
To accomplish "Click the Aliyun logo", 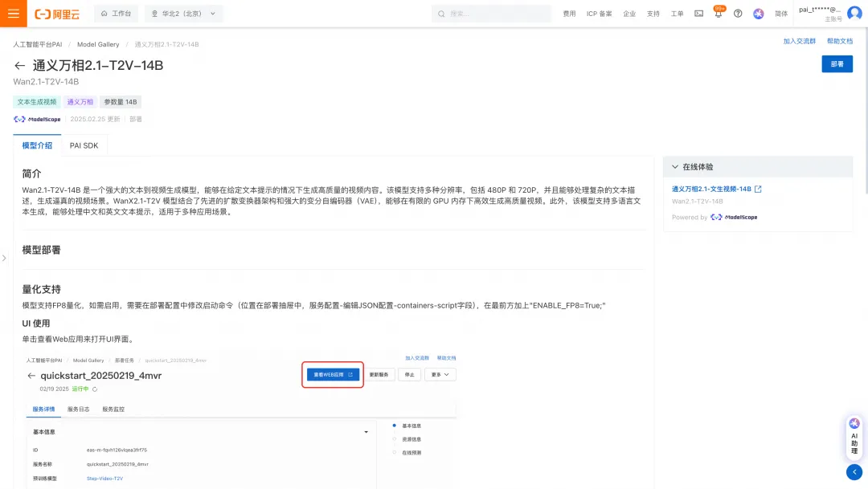I will pyautogui.click(x=57, y=14).
